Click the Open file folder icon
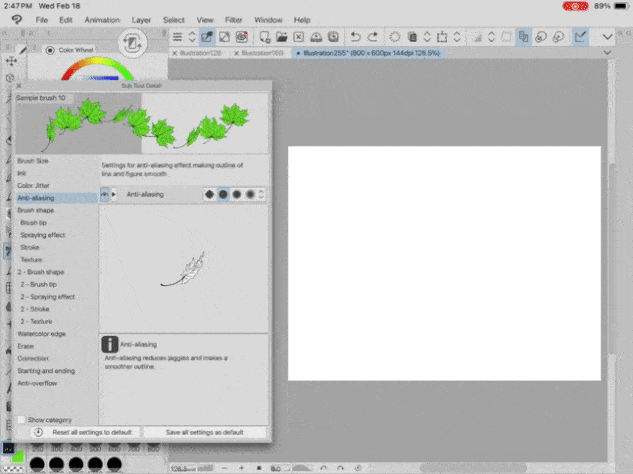633x474 pixels. pyautogui.click(x=281, y=37)
